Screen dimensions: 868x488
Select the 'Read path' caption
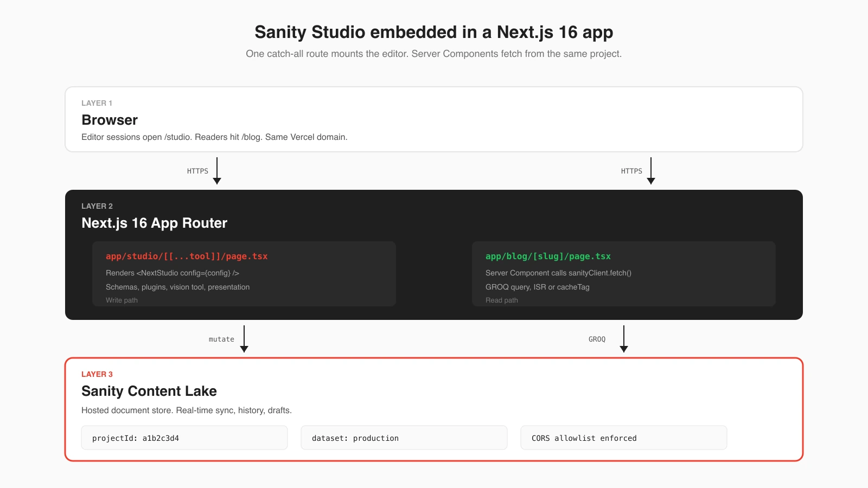pos(502,300)
